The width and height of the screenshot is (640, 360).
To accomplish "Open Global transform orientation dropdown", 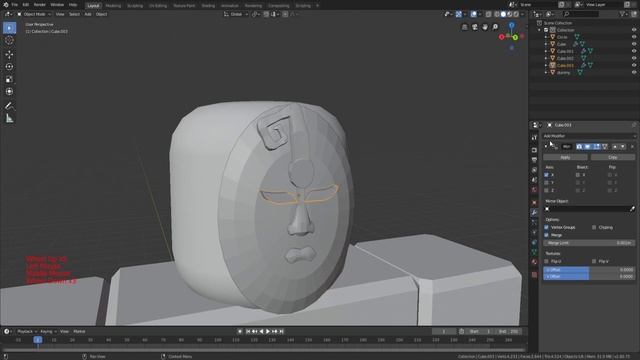I will pyautogui.click(x=236, y=14).
